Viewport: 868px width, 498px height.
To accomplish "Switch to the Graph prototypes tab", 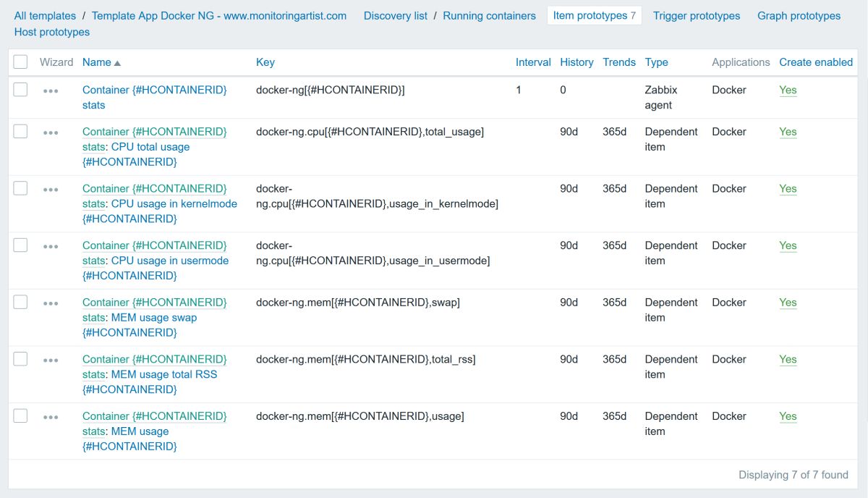I will click(x=799, y=15).
